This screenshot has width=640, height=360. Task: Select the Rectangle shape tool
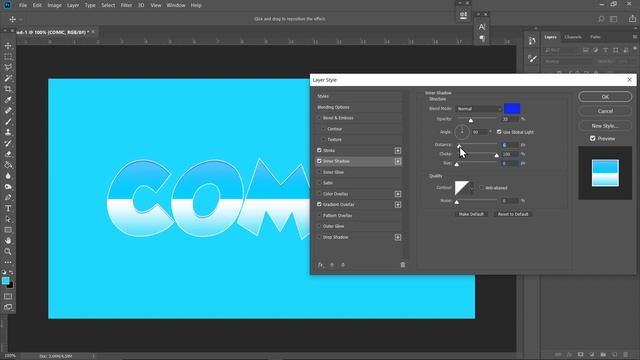[8, 230]
